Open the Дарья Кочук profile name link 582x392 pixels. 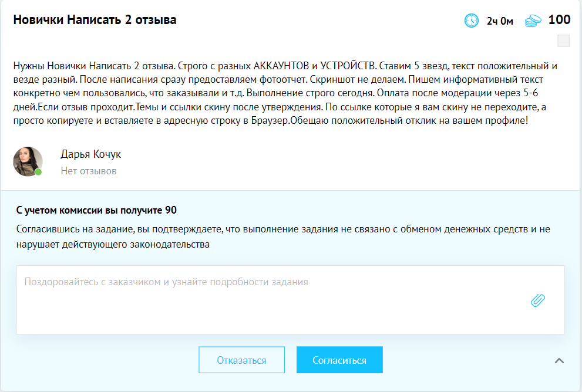tap(91, 154)
